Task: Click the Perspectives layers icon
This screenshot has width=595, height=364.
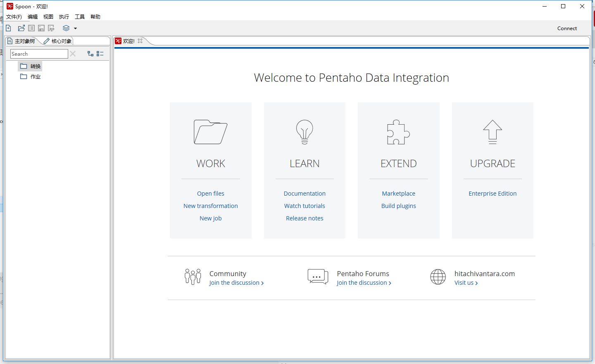Action: pyautogui.click(x=66, y=28)
